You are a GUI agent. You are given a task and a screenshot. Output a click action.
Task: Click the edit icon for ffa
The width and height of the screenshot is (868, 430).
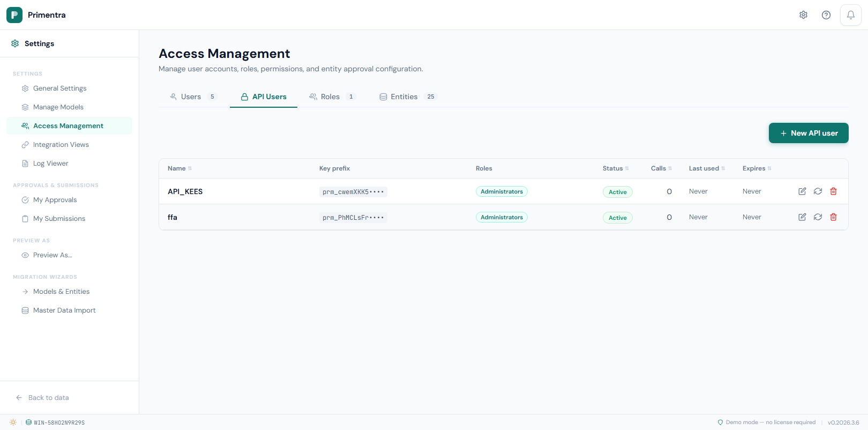[x=802, y=217]
